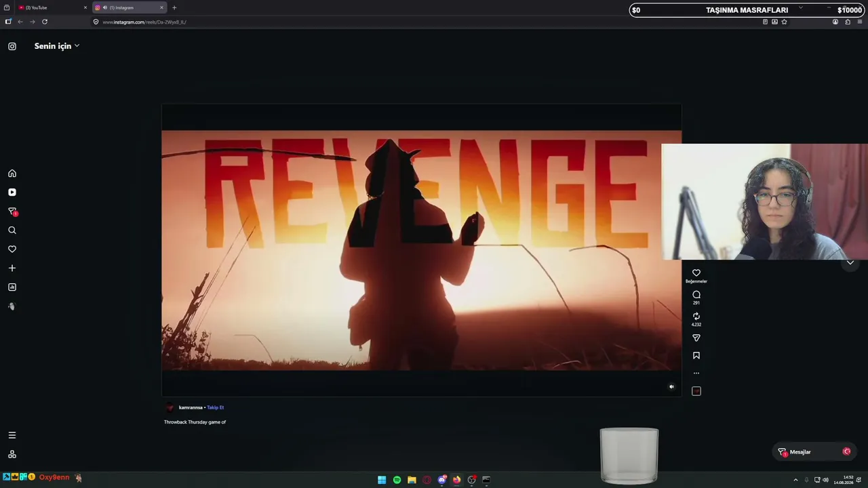Go to the next reel with down chevron
Image resolution: width=868 pixels, height=488 pixels.
click(850, 263)
